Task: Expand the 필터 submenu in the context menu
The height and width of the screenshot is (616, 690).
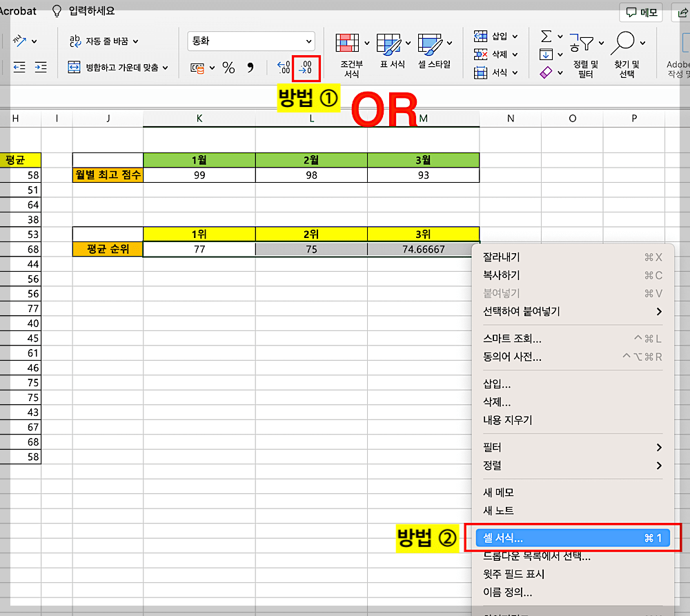Action: [571, 447]
